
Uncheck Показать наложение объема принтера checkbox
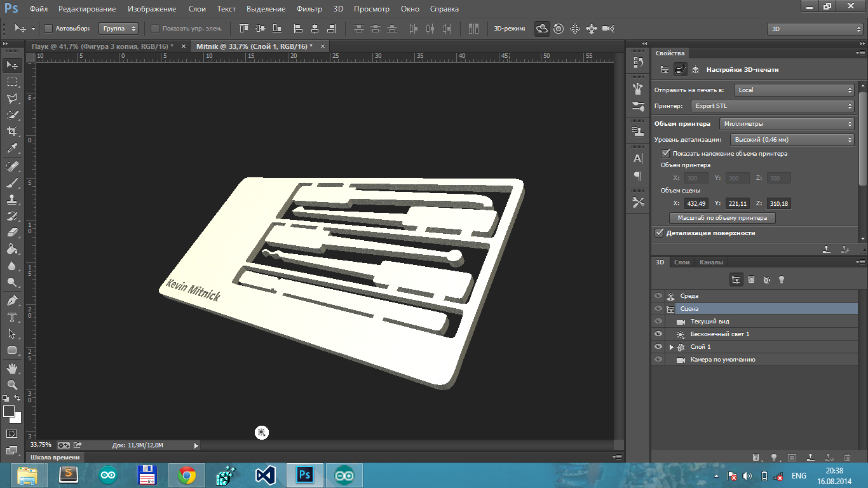[665, 153]
